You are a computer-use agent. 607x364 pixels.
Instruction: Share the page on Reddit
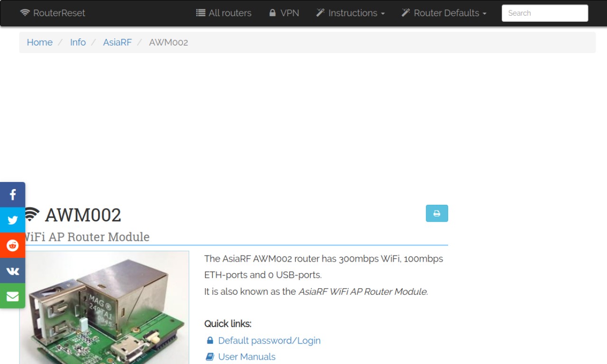click(12, 245)
